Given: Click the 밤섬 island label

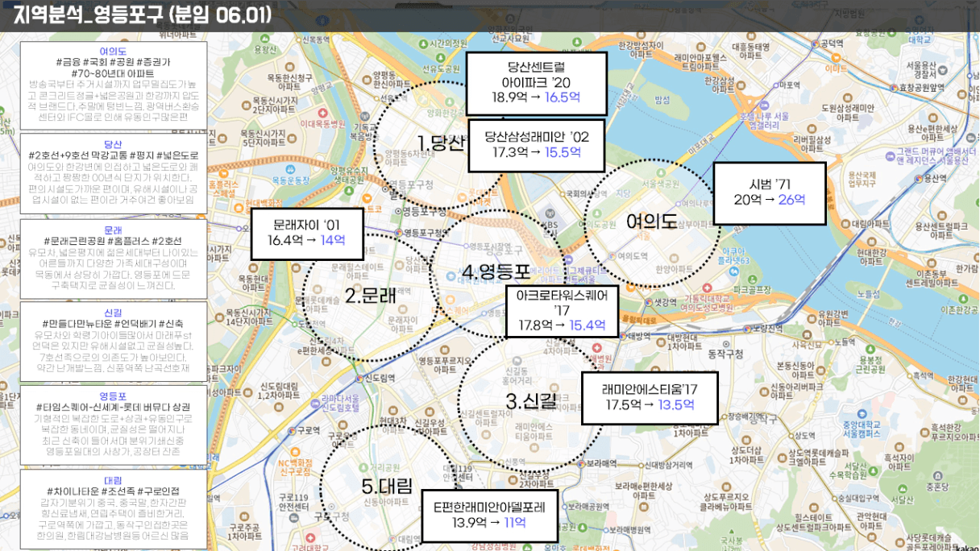Looking at the screenshot, I should point(662,100).
